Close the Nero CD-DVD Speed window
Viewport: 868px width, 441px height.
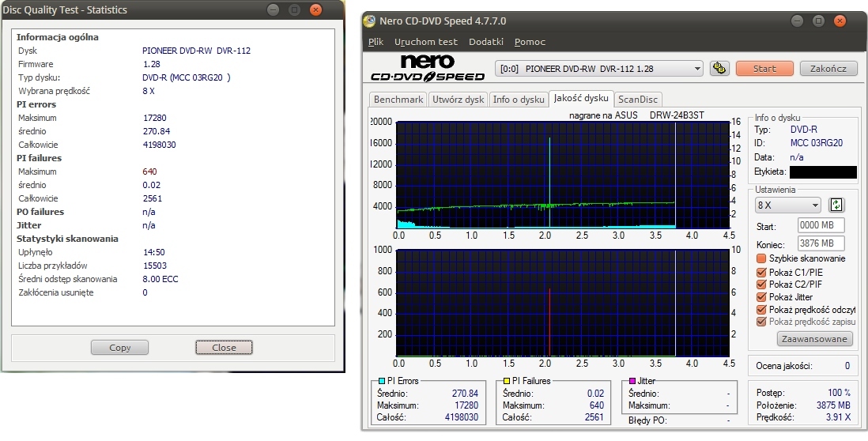pos(840,21)
